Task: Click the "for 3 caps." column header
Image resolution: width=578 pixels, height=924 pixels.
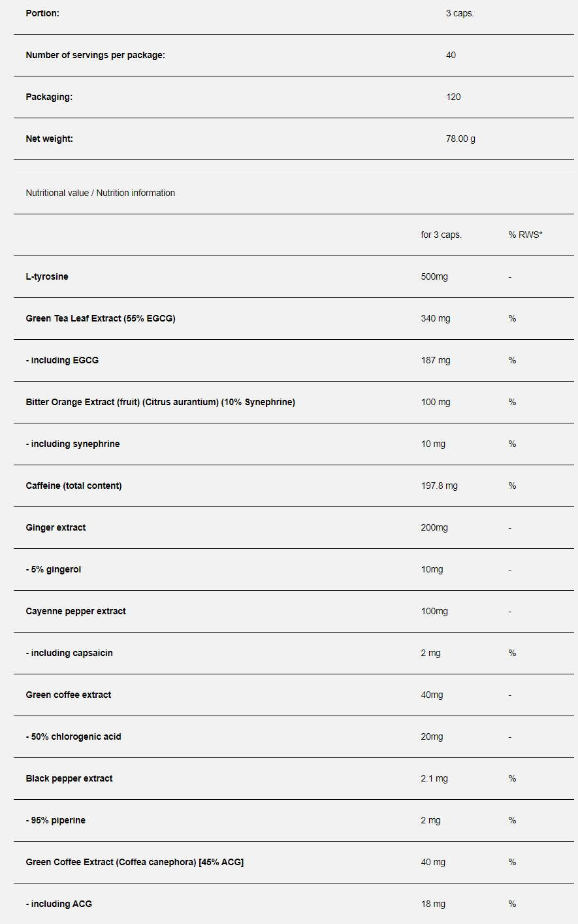Action: [x=441, y=235]
